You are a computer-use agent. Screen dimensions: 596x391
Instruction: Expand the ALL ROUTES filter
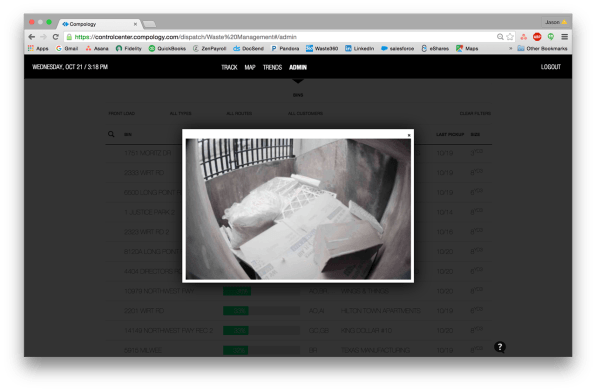pos(239,114)
